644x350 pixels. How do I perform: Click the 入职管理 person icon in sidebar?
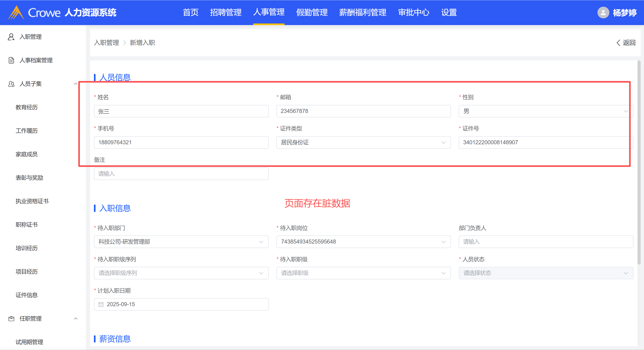pyautogui.click(x=11, y=37)
